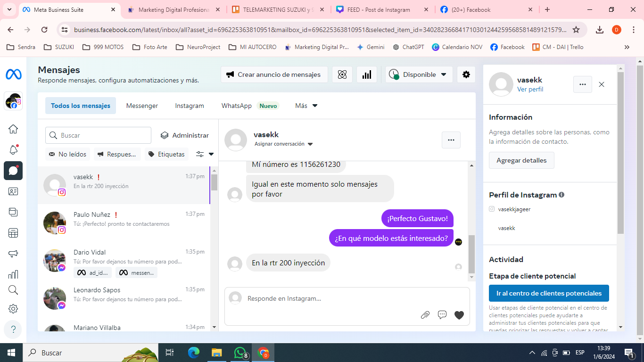Click Ir al centro de clientes potenciales

click(549, 293)
